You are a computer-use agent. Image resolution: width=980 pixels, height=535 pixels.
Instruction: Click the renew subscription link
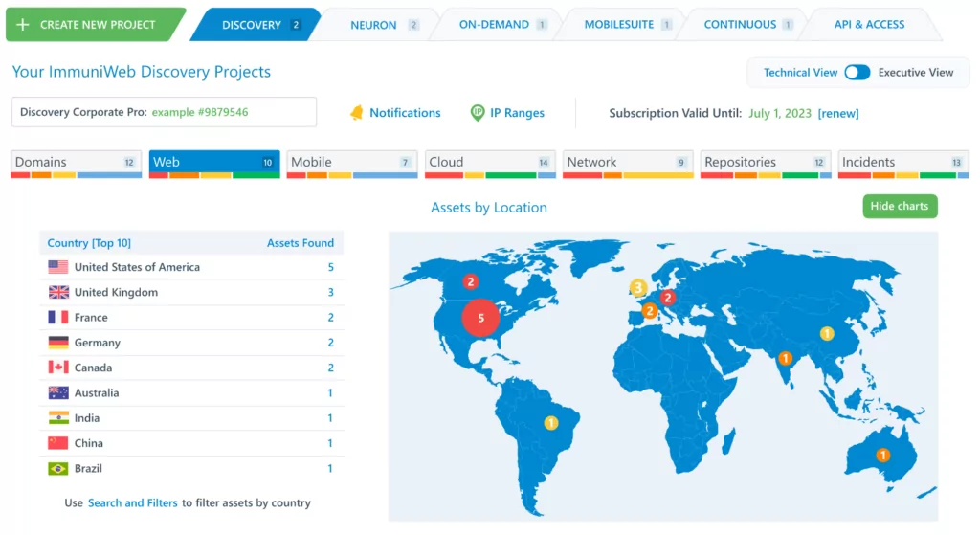(838, 113)
